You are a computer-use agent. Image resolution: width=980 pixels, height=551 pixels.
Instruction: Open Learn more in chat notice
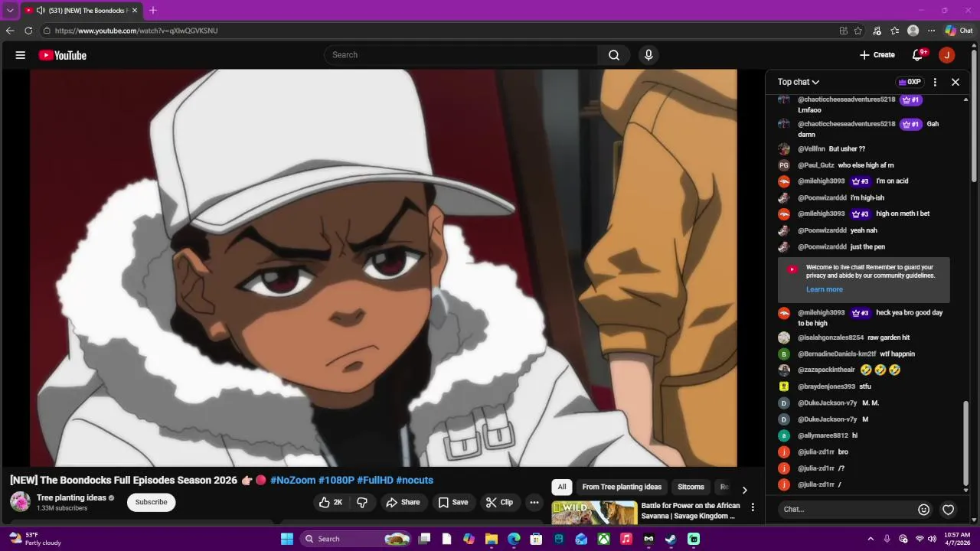coord(825,289)
